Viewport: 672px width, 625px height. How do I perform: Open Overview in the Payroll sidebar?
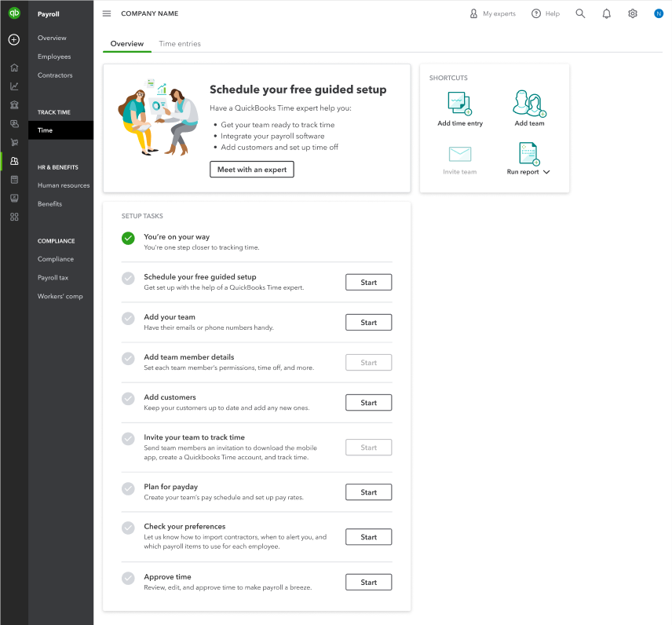(52, 38)
